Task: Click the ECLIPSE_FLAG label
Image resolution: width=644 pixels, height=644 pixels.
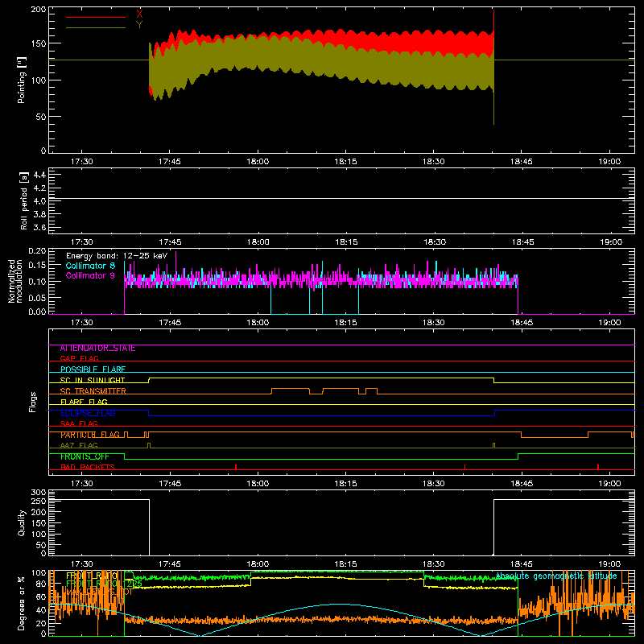Action: (88, 413)
